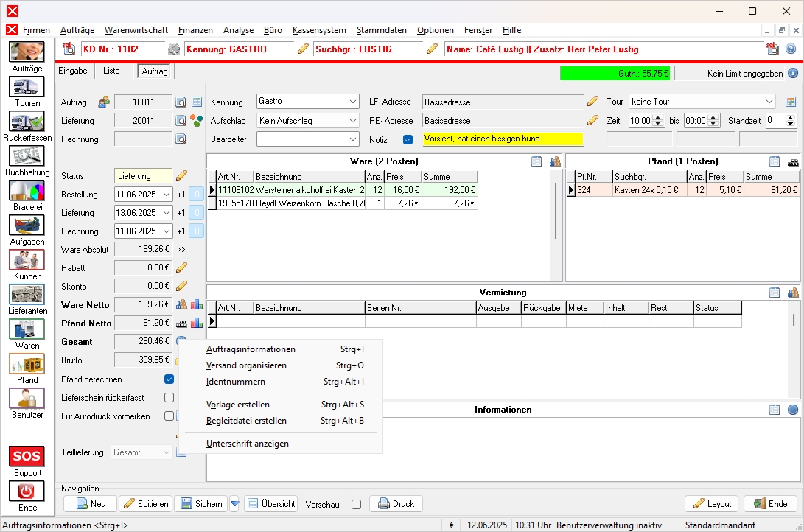Open the Brauerei module icon

coord(27,191)
